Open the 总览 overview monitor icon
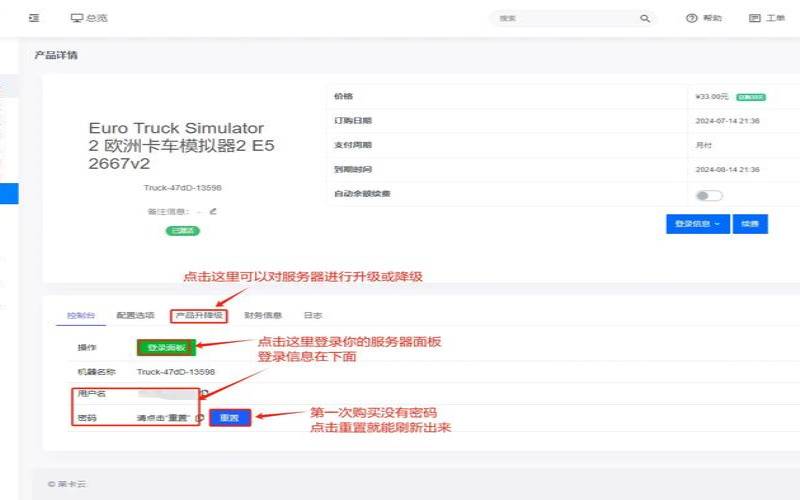This screenshot has height=500, width=800. (x=77, y=18)
